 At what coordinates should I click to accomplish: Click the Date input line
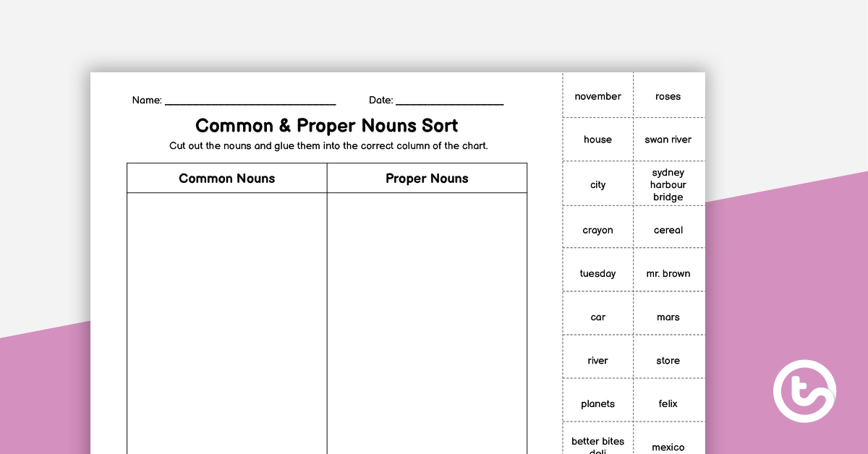pyautogui.click(x=450, y=100)
